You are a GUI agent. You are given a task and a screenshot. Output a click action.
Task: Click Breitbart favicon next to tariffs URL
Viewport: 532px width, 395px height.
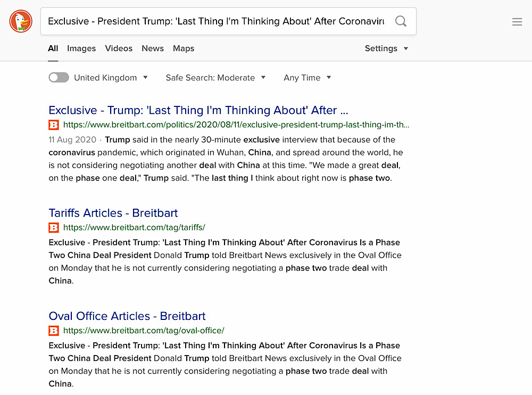click(54, 227)
